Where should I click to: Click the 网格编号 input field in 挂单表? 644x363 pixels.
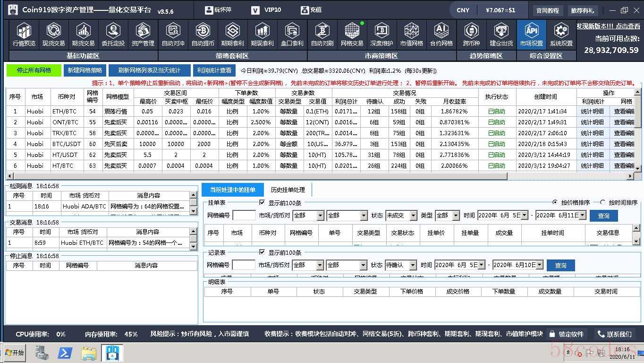244,216
